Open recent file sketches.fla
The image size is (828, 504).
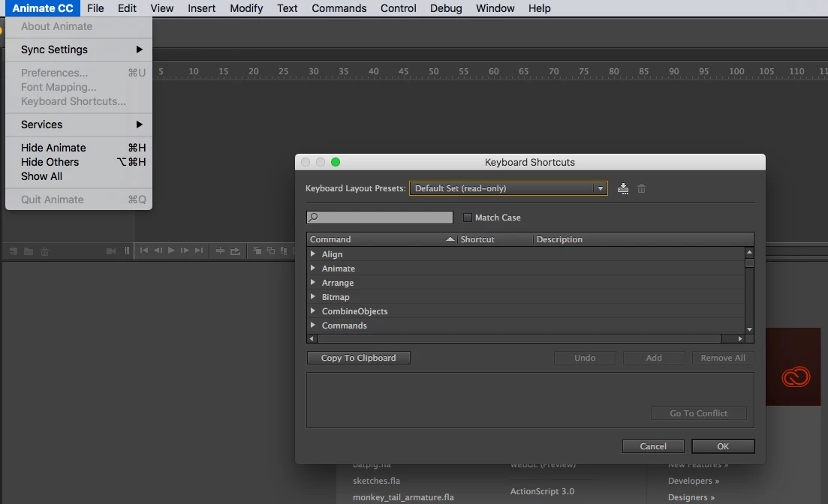[377, 481]
